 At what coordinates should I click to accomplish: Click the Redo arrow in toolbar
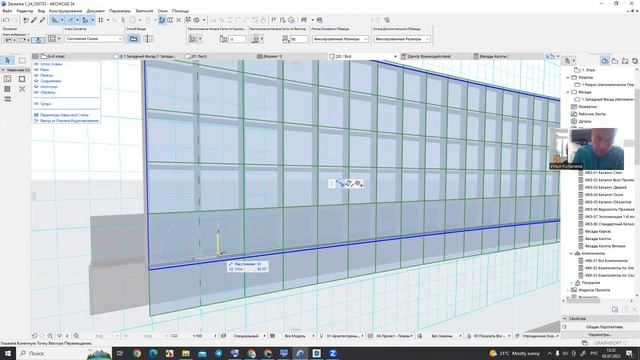[x=15, y=20]
